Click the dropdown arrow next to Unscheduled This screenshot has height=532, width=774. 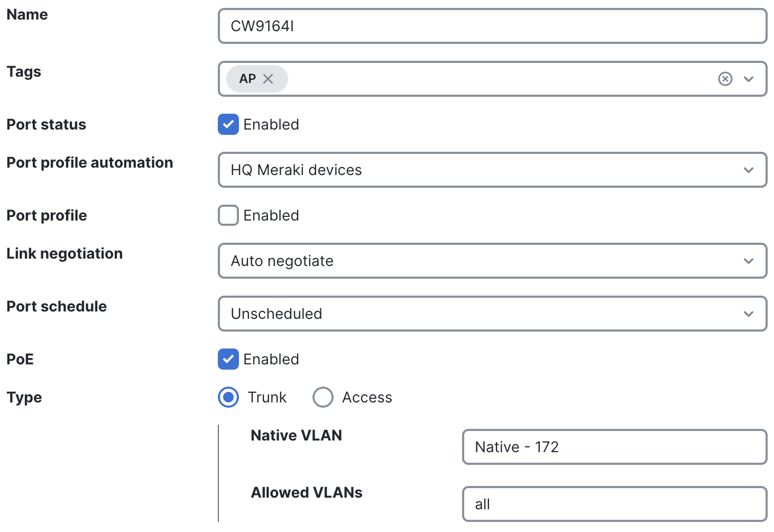pyautogui.click(x=748, y=314)
